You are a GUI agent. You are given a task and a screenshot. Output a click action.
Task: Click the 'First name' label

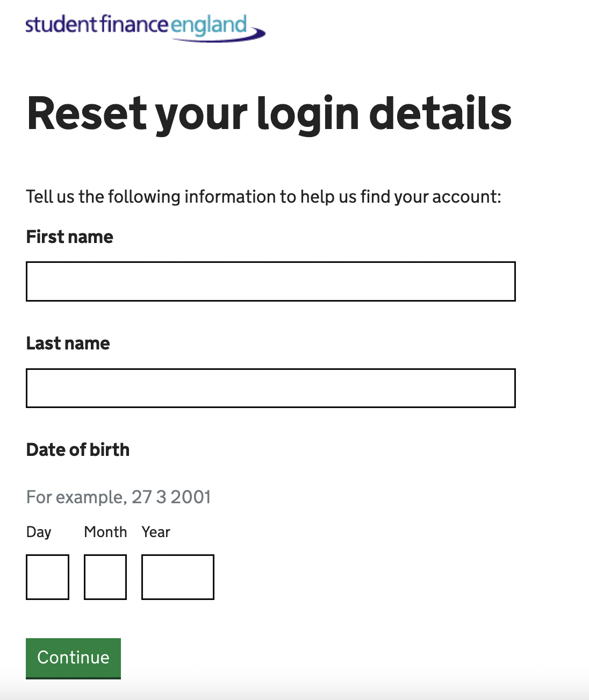pyautogui.click(x=70, y=237)
